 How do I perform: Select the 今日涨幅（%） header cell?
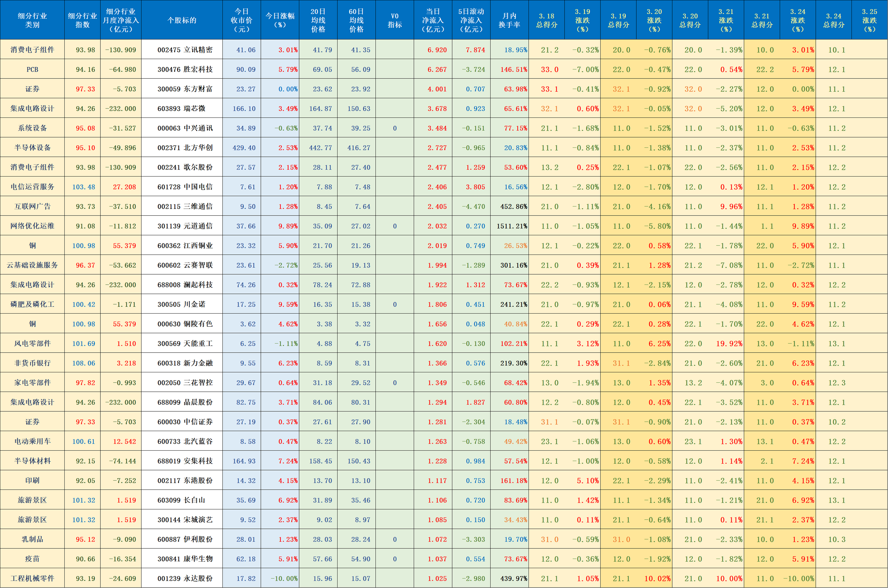280,19
